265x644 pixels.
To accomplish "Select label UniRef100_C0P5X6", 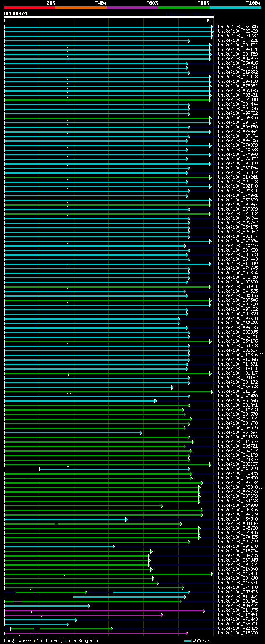I will 238,300.
